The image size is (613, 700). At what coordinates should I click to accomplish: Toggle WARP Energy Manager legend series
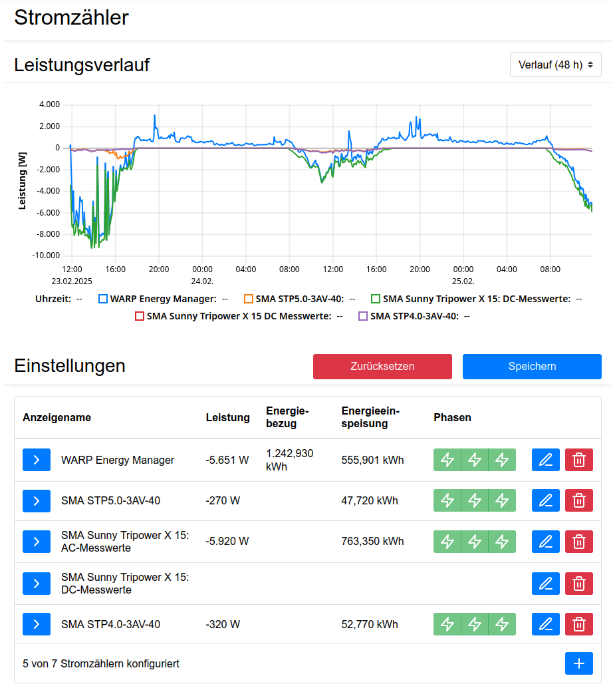pos(102,299)
